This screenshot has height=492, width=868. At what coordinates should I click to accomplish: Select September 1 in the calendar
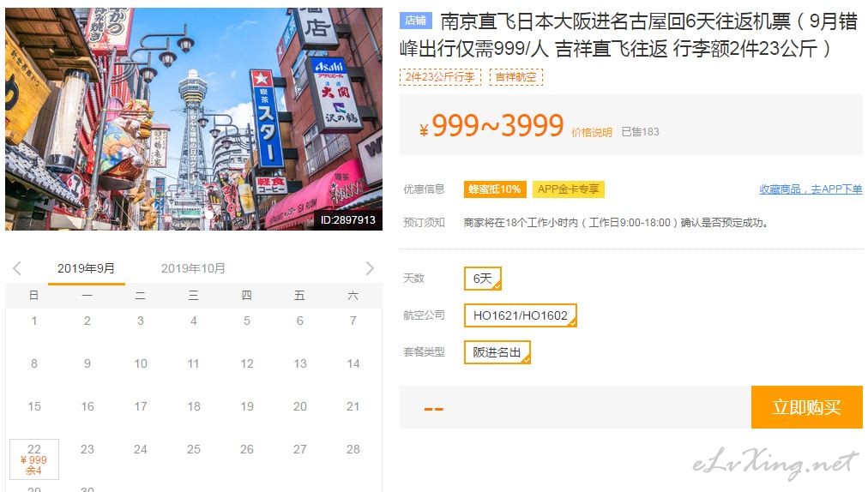(34, 321)
